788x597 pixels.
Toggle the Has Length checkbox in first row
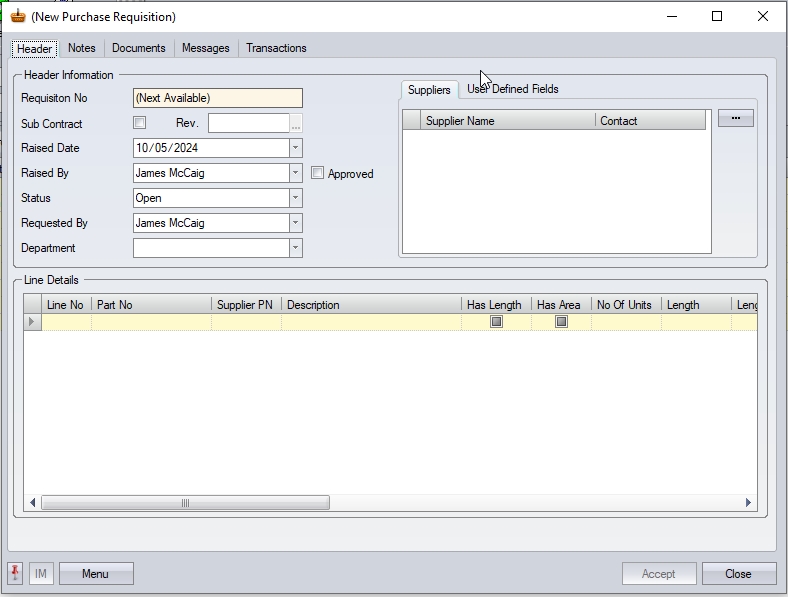tap(496, 322)
